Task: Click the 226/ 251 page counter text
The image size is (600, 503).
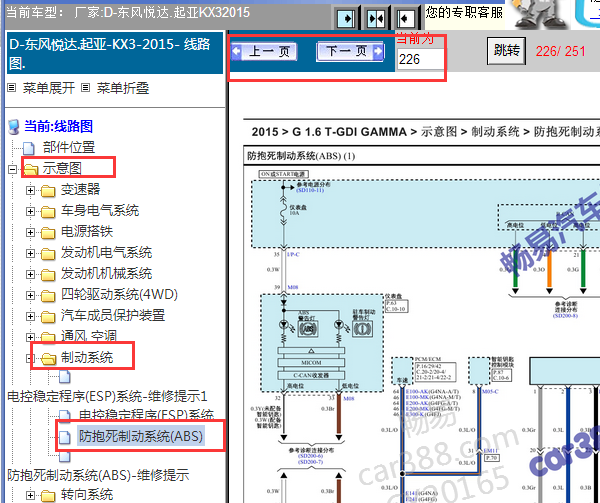Action: [561, 51]
